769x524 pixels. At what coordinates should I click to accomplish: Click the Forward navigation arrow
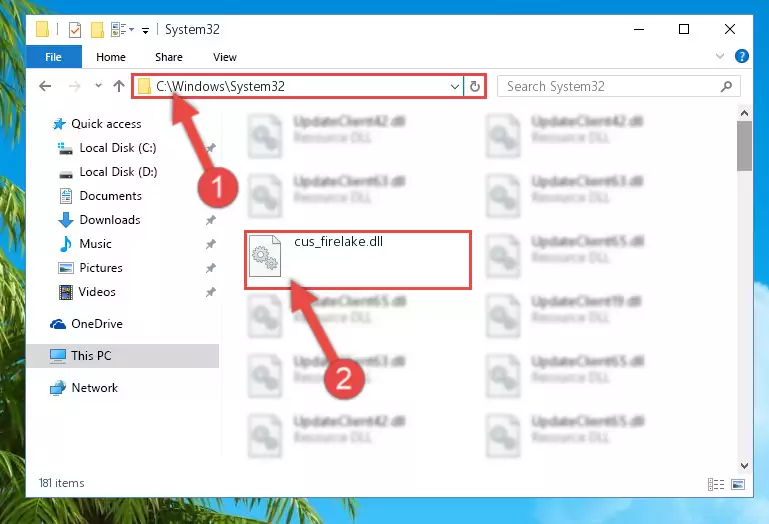click(75, 86)
